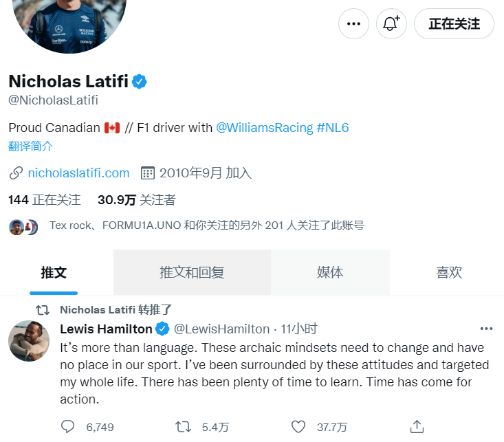Click the #NL6 hashtag
Viewport: 504px width, 442px height.
click(333, 128)
